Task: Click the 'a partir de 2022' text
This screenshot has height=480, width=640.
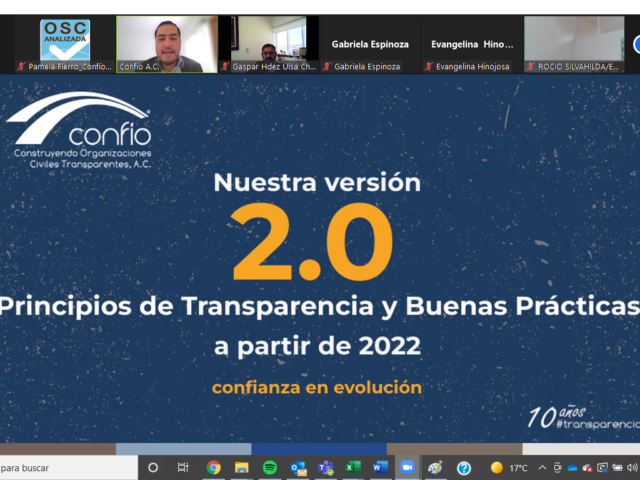Action: point(318,346)
